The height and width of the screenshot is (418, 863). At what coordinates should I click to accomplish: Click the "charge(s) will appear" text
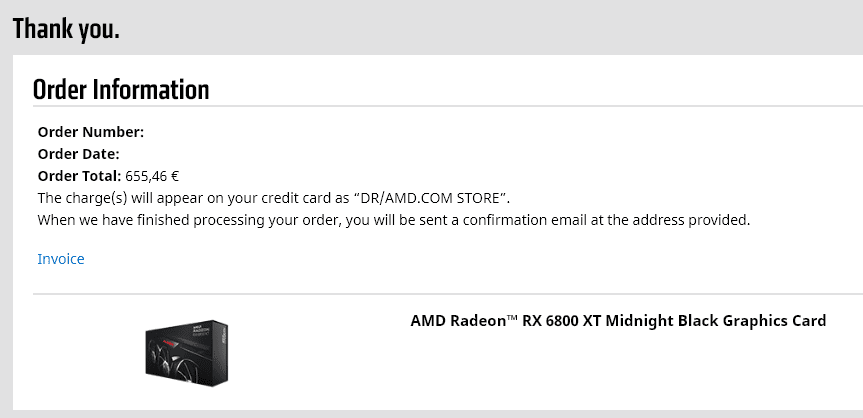(x=130, y=197)
